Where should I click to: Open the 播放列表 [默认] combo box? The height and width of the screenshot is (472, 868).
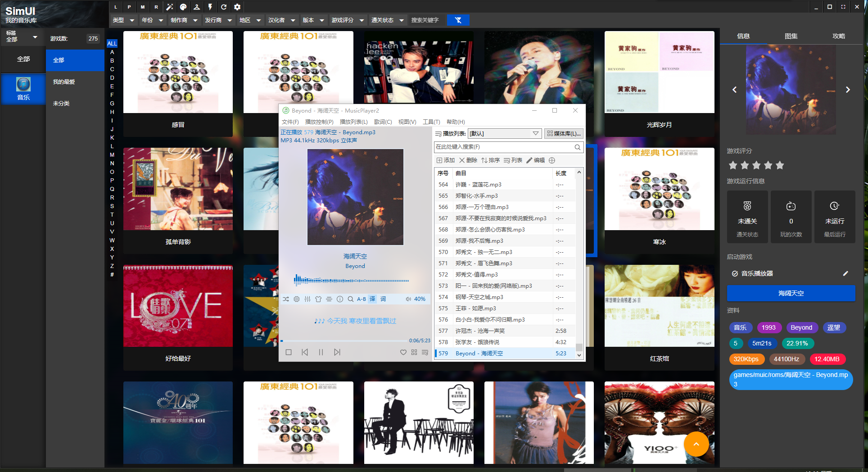point(504,134)
